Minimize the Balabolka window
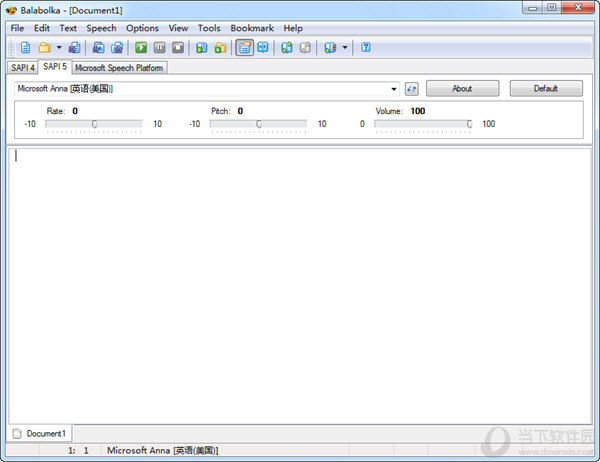 pyautogui.click(x=532, y=8)
